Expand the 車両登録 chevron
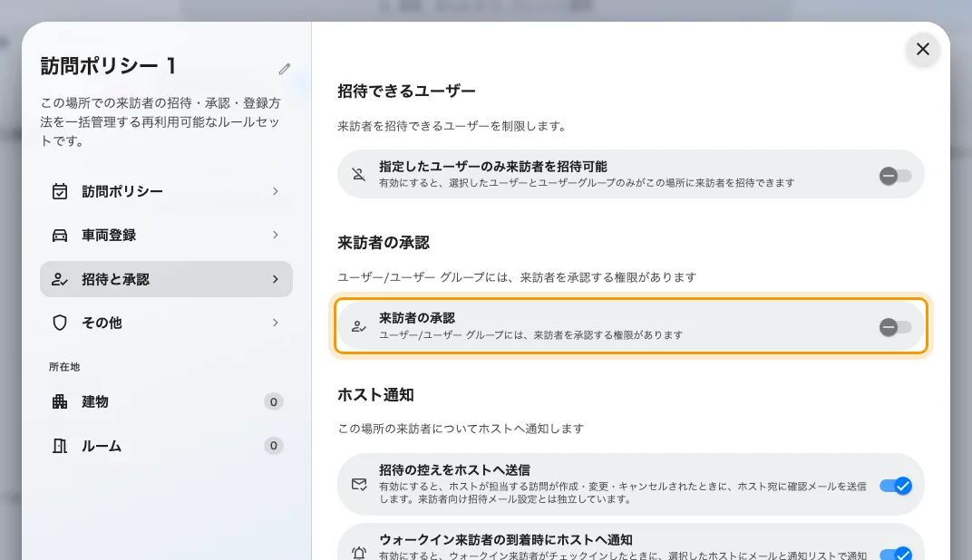This screenshot has height=560, width=972. [x=276, y=235]
